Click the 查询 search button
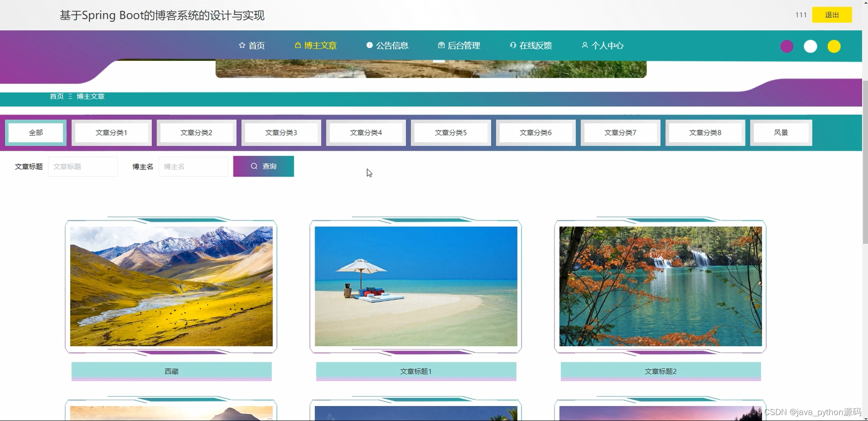Screen dimensions: 868x421 (263, 166)
